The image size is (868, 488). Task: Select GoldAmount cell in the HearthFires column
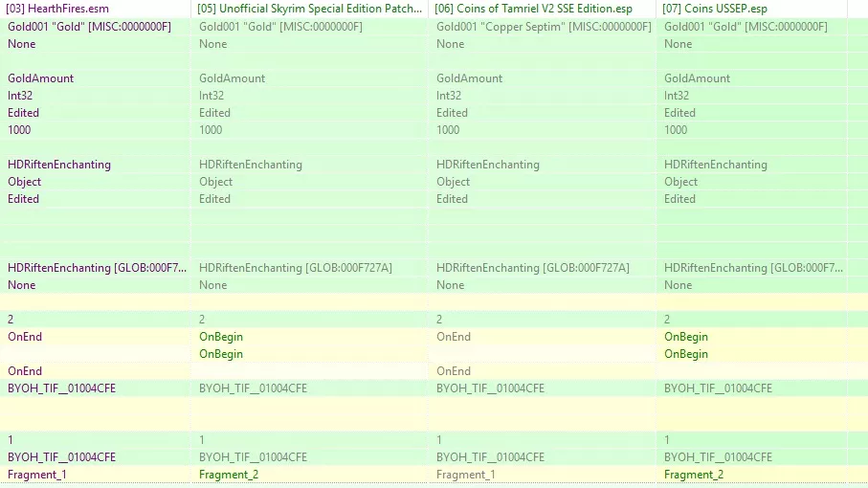pyautogui.click(x=40, y=78)
